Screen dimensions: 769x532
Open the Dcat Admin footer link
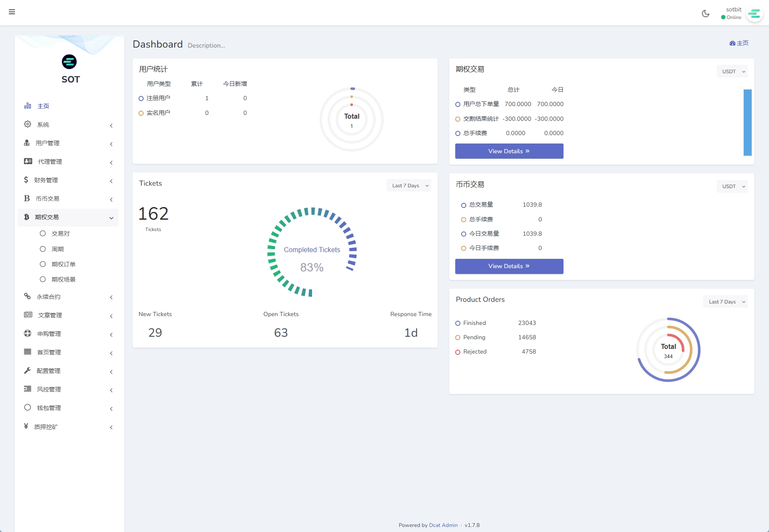pyautogui.click(x=443, y=525)
